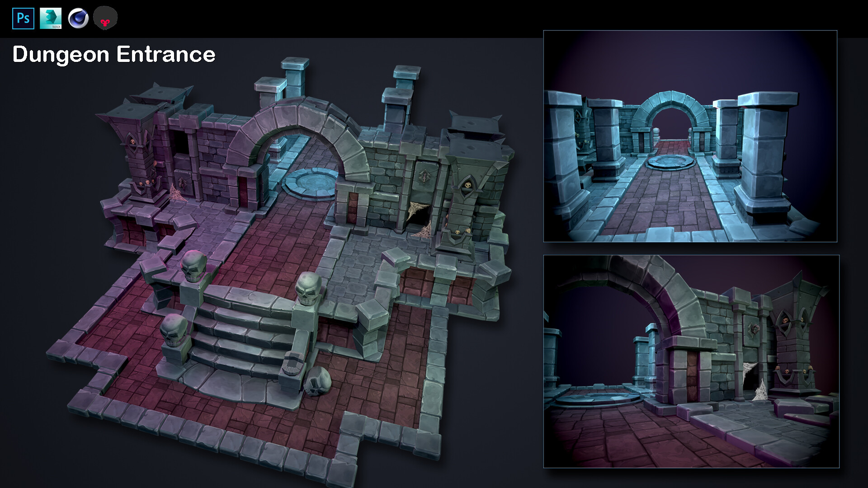Click the silver Cinema 4D sphere emblem
The width and height of the screenshot is (868, 488).
coord(78,18)
